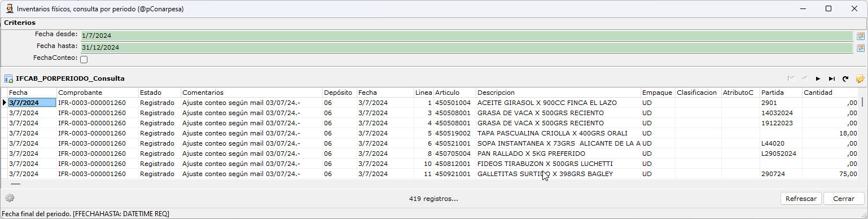Open the calendar picker for Fecha desde
This screenshot has height=219, width=868.
click(x=860, y=36)
